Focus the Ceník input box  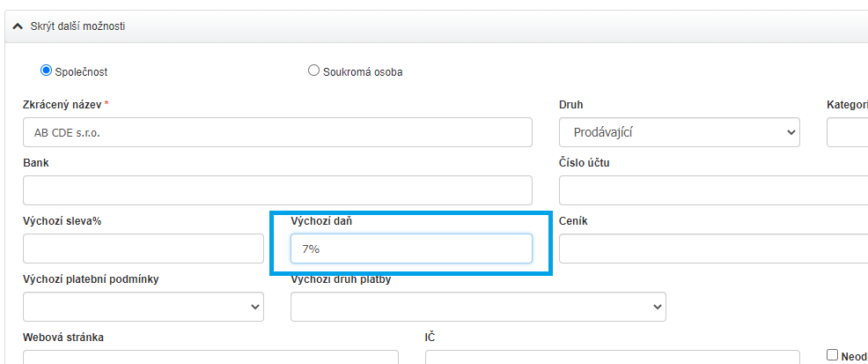click(x=713, y=249)
